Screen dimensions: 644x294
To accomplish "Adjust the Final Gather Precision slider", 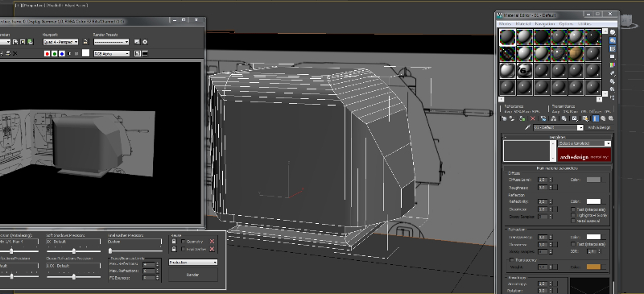I will click(x=110, y=251).
